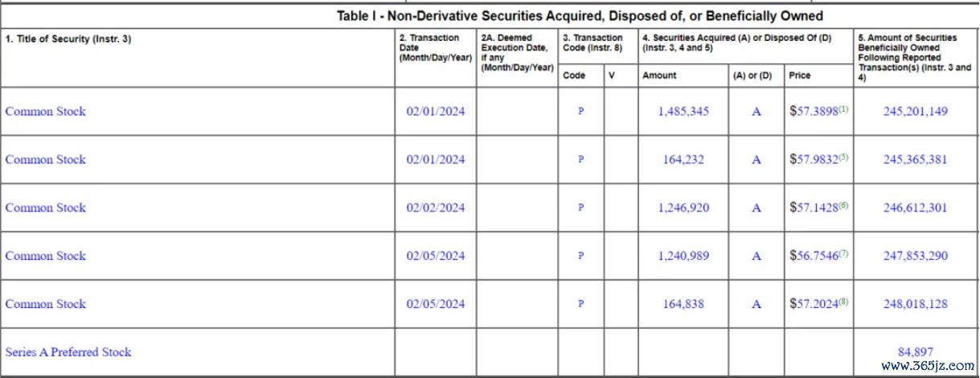Click the Common Stock entry in first row
Screen dimensions: 980x378
[x=46, y=112]
